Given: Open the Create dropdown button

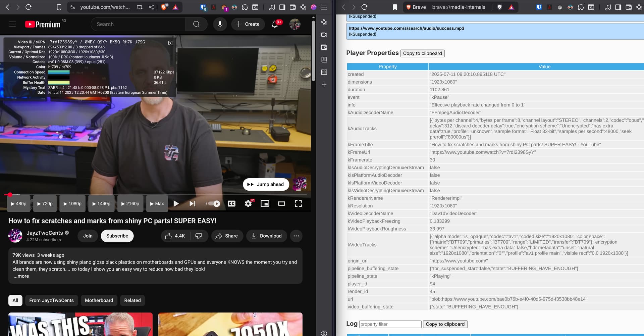Looking at the screenshot, I should point(248,24).
